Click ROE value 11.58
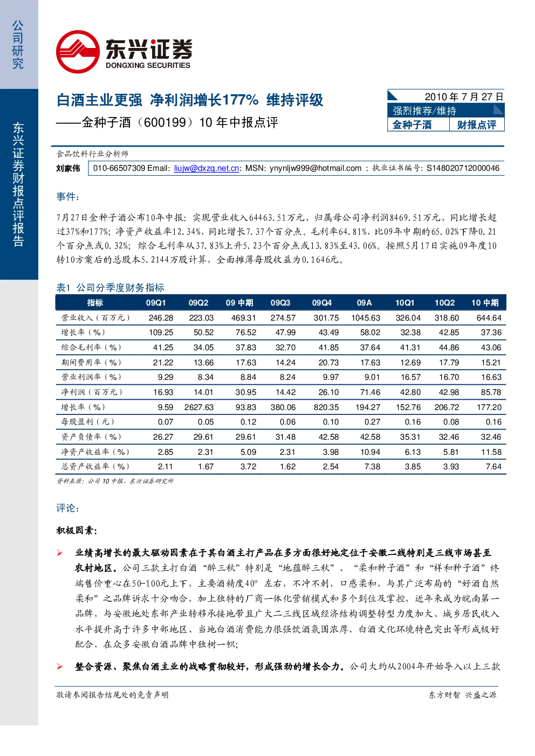This screenshot has width=535, height=756. (491, 452)
